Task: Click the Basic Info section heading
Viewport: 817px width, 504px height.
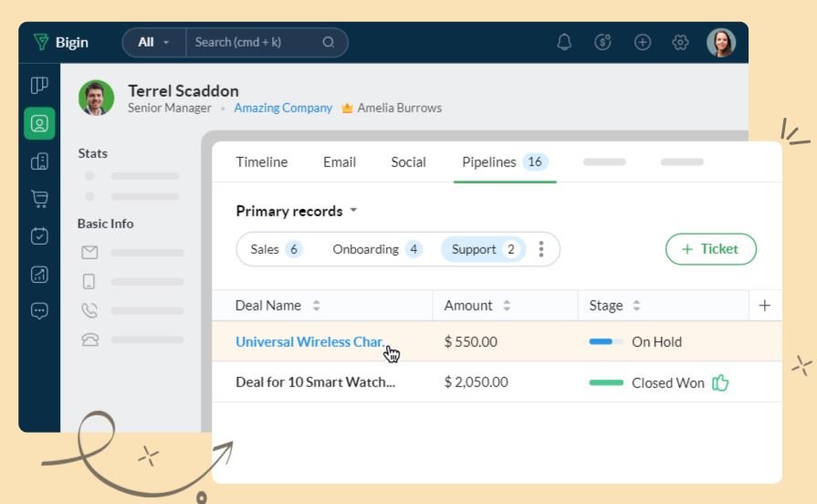Action: (x=105, y=224)
